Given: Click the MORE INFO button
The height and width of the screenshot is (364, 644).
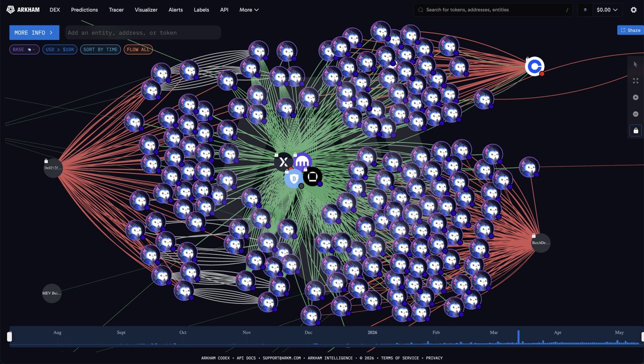Looking at the screenshot, I should coord(34,33).
